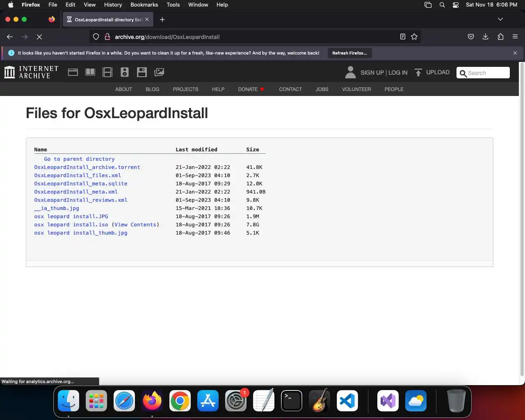Open the Video film strip icon
525x420 pixels.
point(107,72)
